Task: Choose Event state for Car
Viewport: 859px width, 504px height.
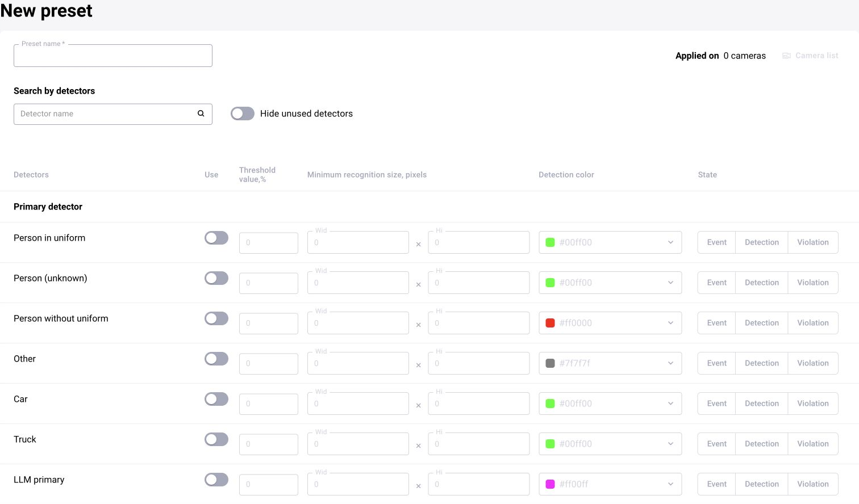Action: click(716, 404)
